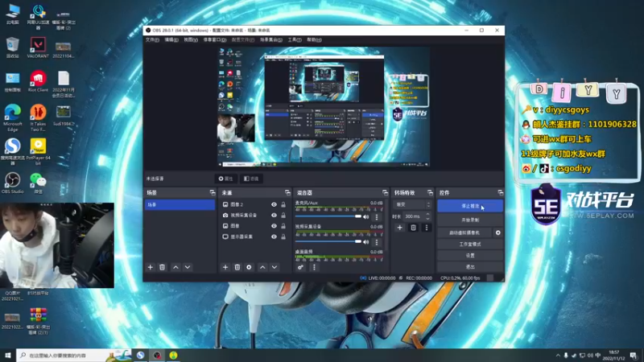Move source down with Sources panel down arrow

click(x=275, y=267)
